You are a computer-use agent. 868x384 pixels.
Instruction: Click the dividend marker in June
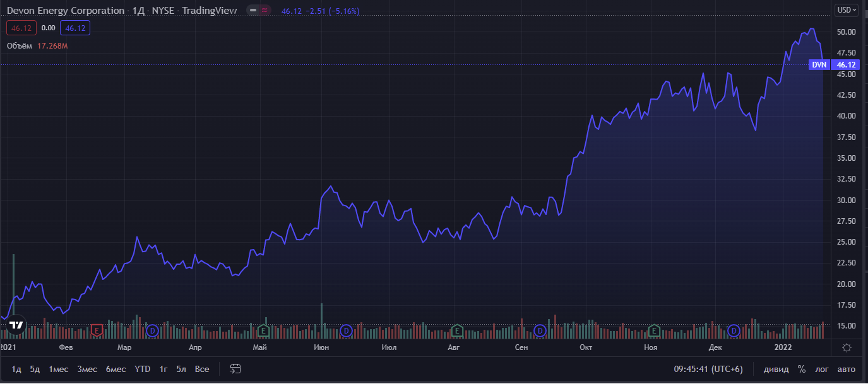pyautogui.click(x=345, y=330)
